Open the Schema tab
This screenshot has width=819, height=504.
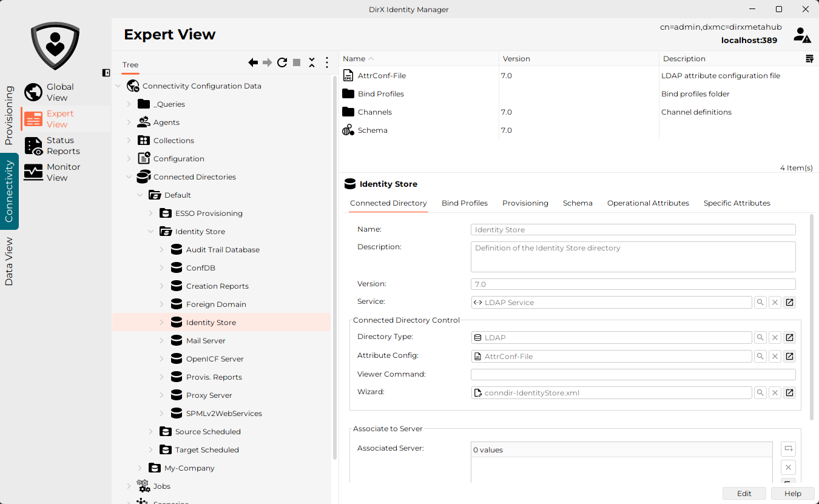pyautogui.click(x=578, y=203)
